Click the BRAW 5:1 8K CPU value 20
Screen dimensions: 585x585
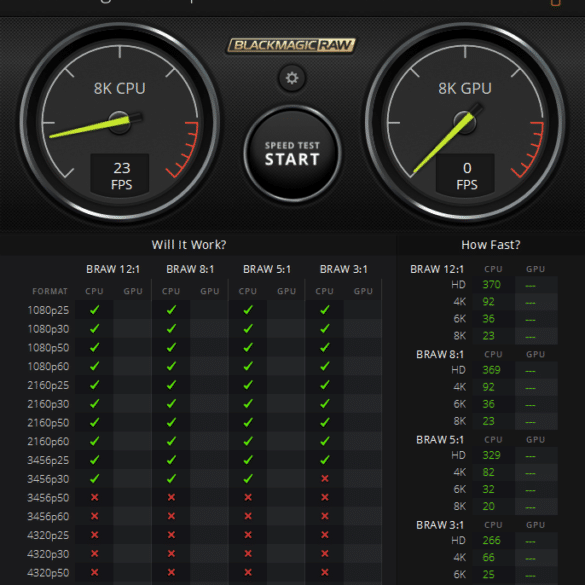coord(488,507)
